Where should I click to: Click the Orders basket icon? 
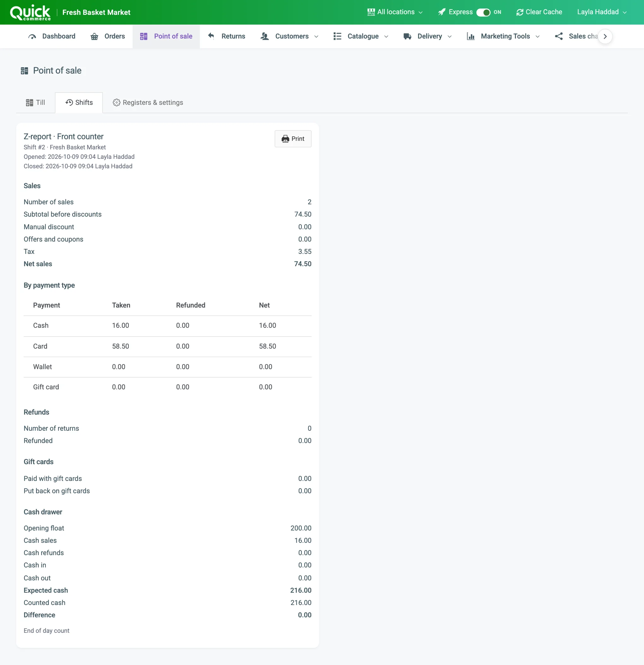94,36
